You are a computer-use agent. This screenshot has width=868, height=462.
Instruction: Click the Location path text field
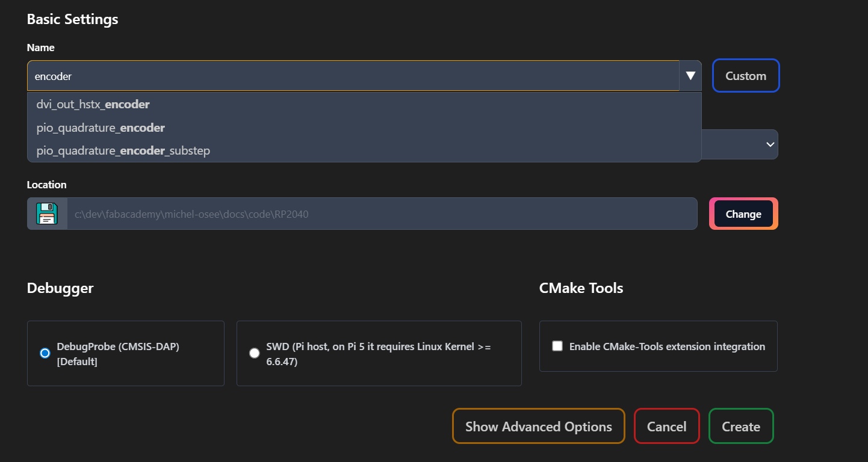382,214
